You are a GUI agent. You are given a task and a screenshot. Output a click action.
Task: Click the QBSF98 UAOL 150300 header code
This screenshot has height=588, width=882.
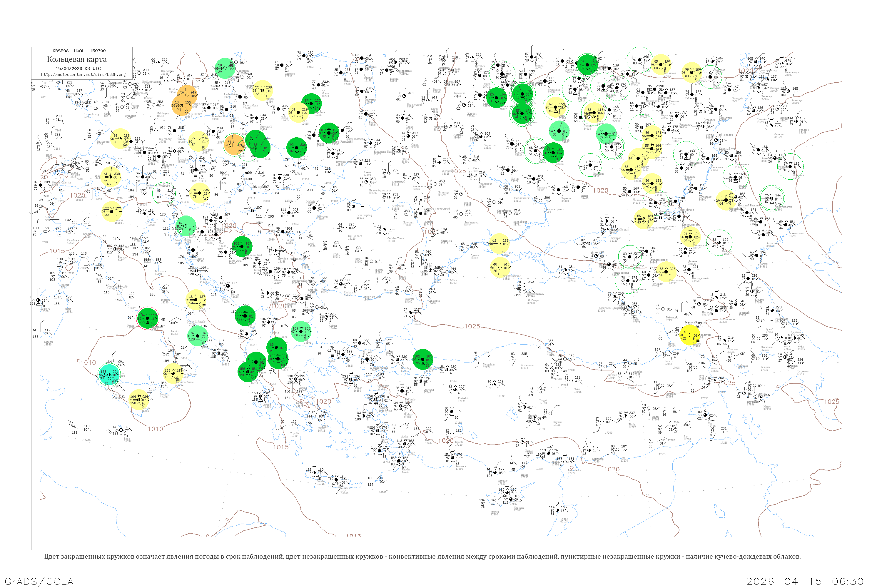(79, 51)
